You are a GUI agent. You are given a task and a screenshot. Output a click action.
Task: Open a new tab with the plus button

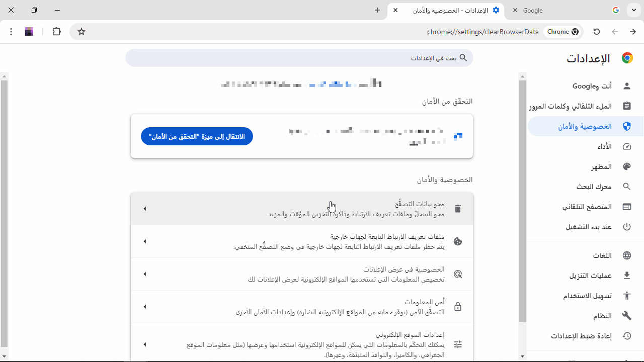pos(377,10)
